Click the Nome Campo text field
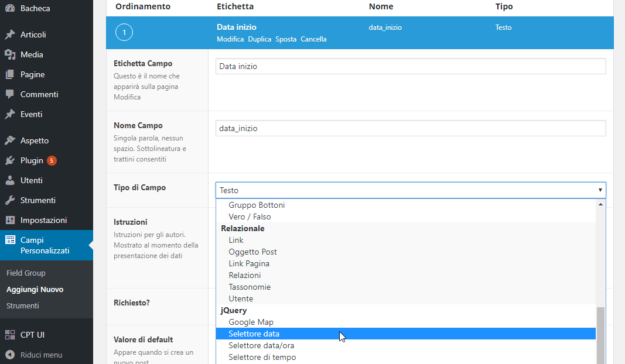 (410, 128)
